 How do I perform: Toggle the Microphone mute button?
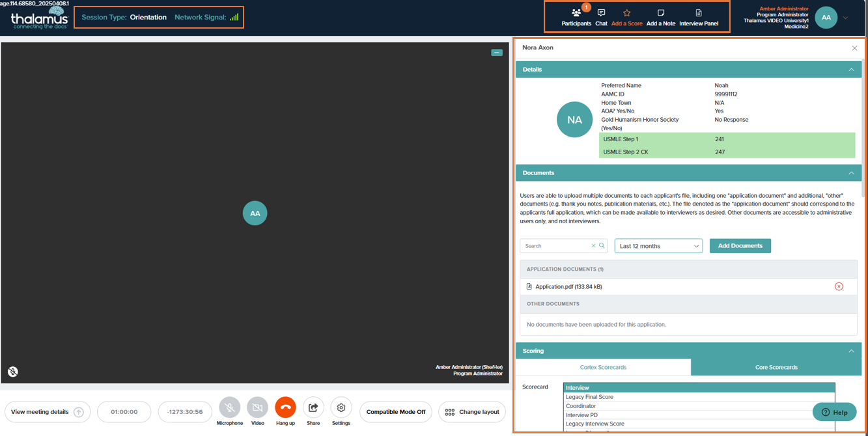230,407
